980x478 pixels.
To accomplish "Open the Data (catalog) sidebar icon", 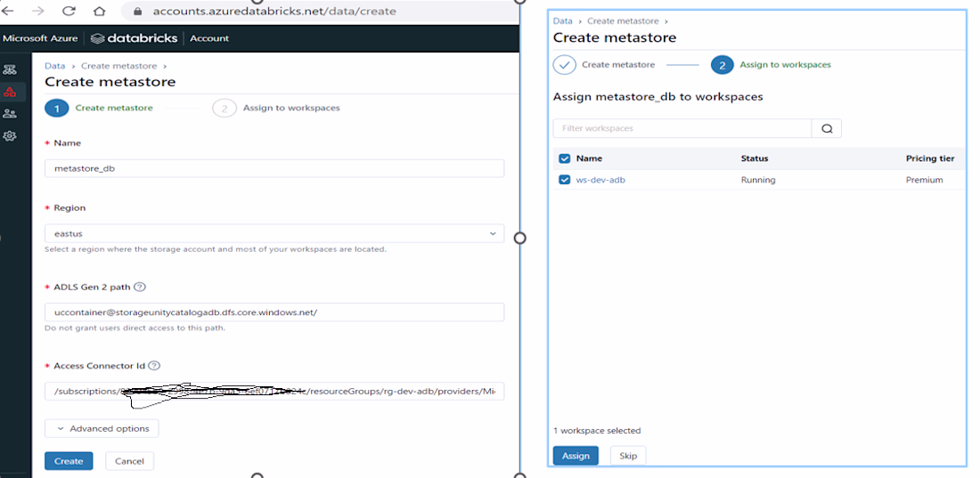I will click(10, 92).
